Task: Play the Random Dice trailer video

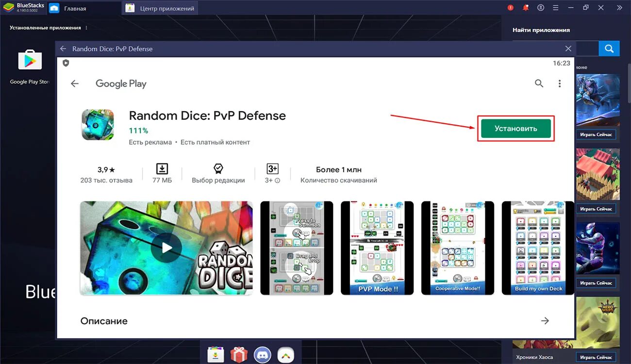Action: click(166, 248)
